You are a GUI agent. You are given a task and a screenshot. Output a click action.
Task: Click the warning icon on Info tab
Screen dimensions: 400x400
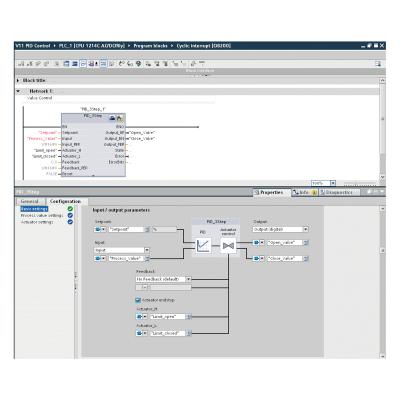(314, 193)
